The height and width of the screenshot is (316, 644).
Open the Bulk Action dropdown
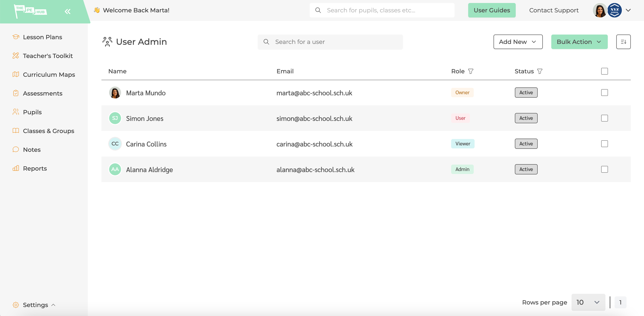[x=579, y=42]
